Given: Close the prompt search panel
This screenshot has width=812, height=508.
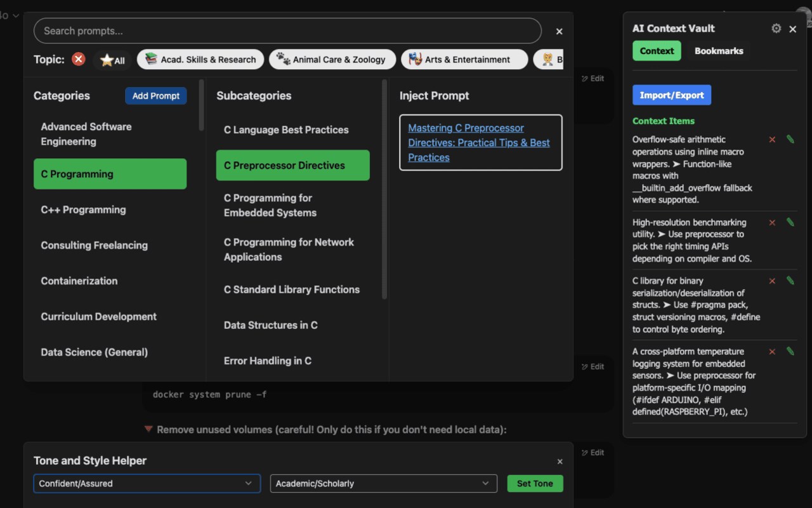Looking at the screenshot, I should coord(559,31).
